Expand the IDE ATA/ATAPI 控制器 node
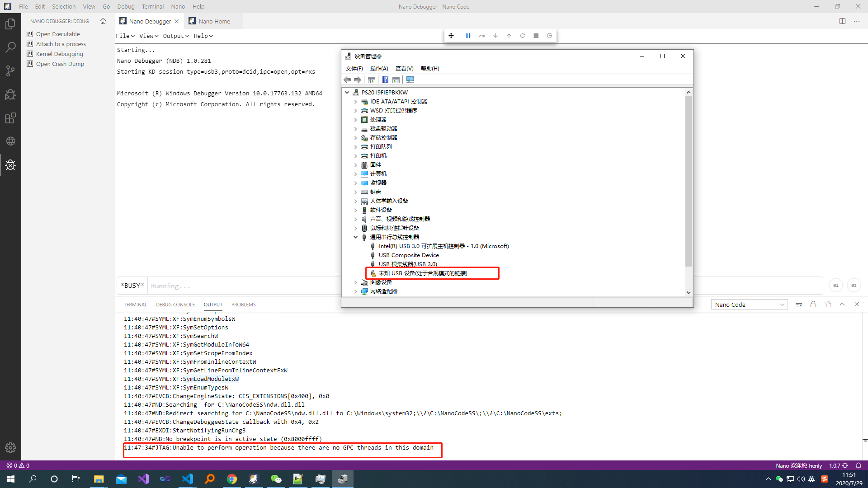The width and height of the screenshot is (868, 488). coord(356,102)
